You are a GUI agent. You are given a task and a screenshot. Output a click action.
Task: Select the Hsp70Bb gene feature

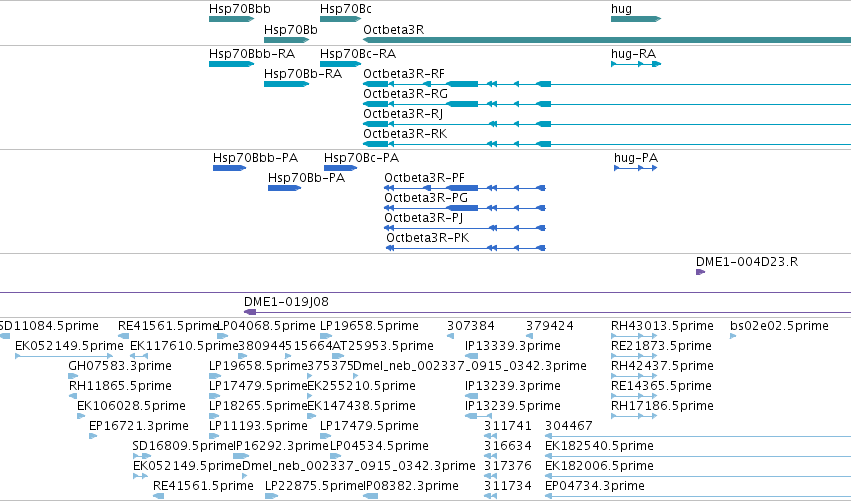coord(287,40)
